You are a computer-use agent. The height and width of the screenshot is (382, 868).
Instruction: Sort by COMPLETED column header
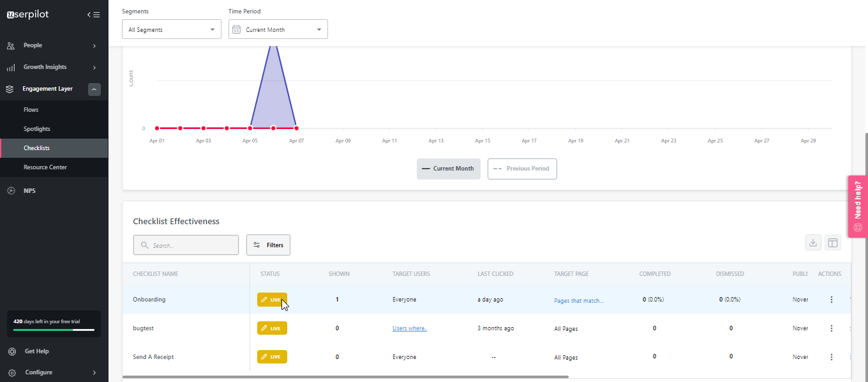[x=655, y=274]
